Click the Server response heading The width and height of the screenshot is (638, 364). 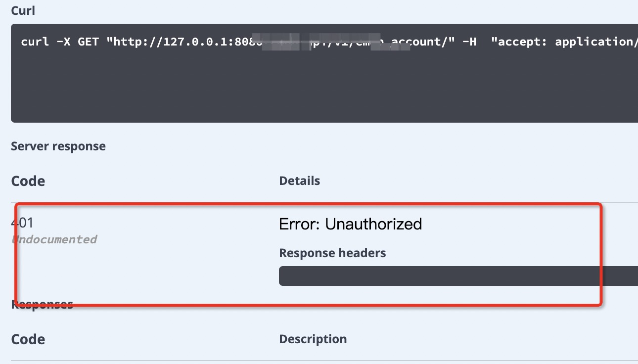click(58, 146)
